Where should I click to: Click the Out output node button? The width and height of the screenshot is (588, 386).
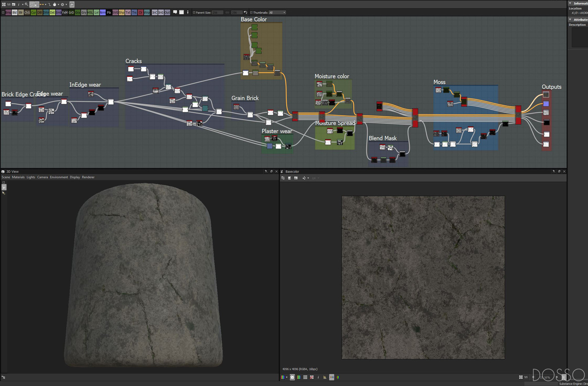point(167,13)
